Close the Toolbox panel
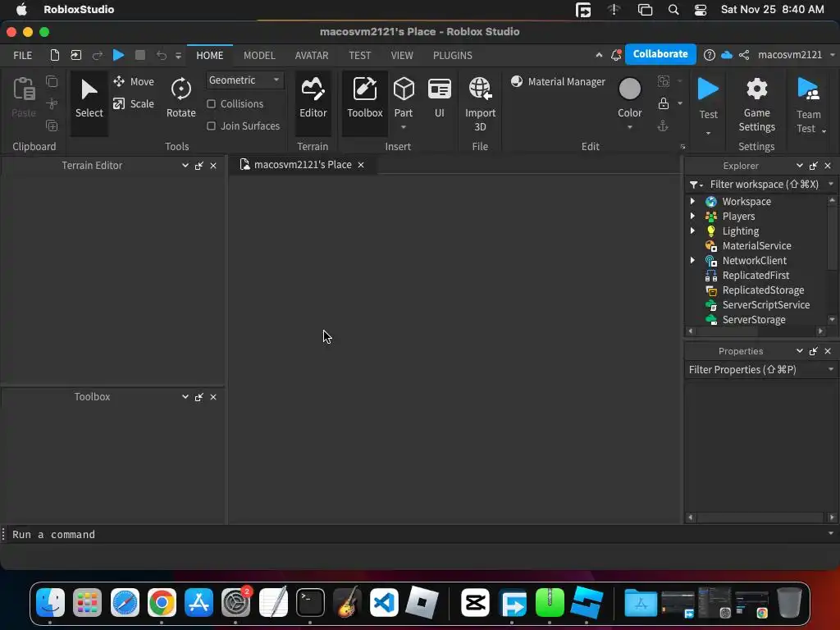The height and width of the screenshot is (630, 840). 213,397
